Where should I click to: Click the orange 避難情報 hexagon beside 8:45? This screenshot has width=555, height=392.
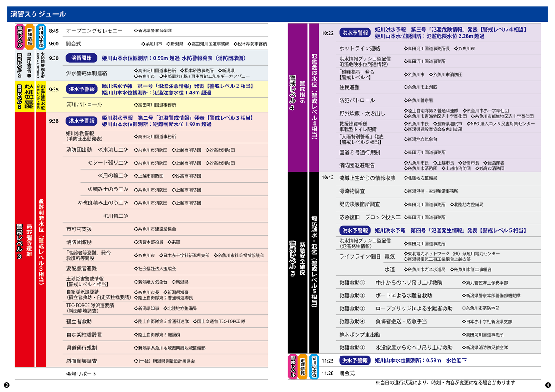pyautogui.click(x=30, y=37)
